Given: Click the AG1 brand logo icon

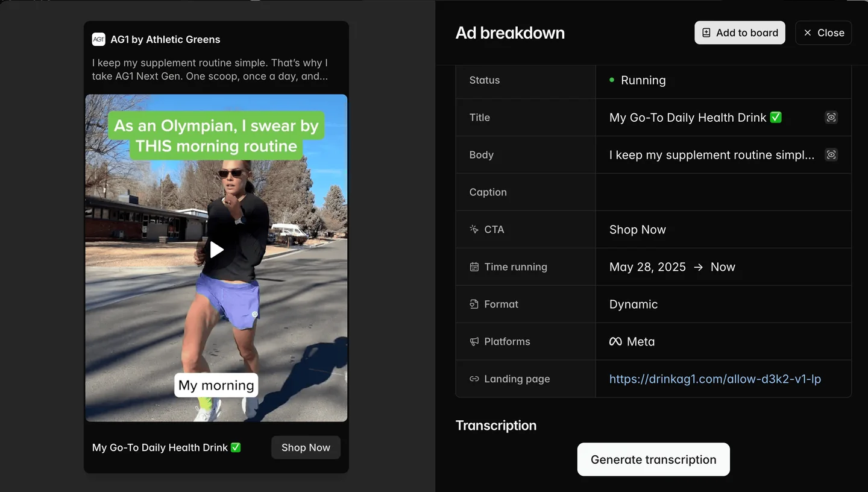Looking at the screenshot, I should 98,39.
